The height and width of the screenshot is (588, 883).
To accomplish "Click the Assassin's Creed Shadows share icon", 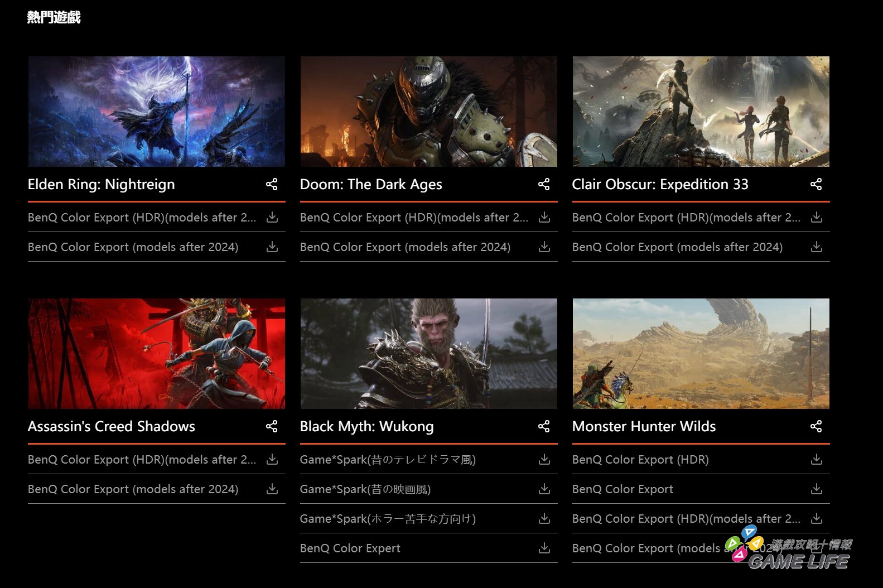I will [272, 426].
